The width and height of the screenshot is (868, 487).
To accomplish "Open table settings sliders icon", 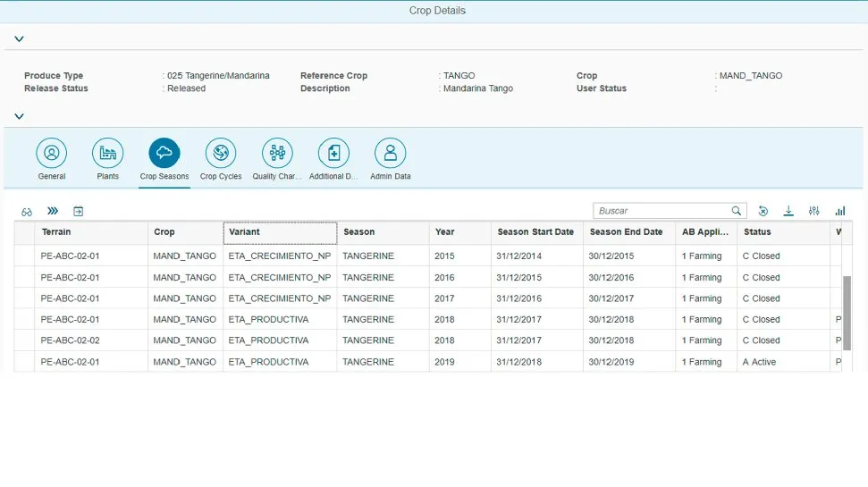I will 813,211.
